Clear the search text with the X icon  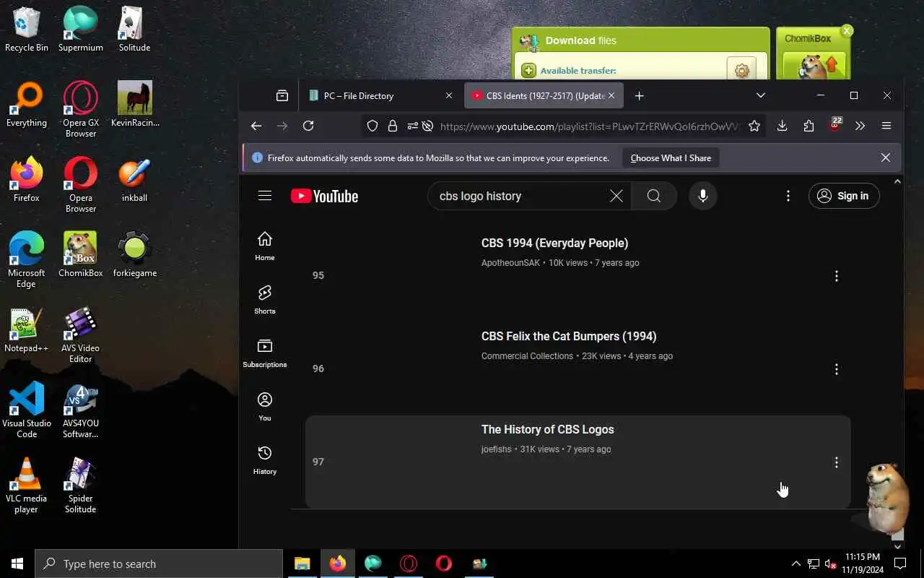point(616,196)
